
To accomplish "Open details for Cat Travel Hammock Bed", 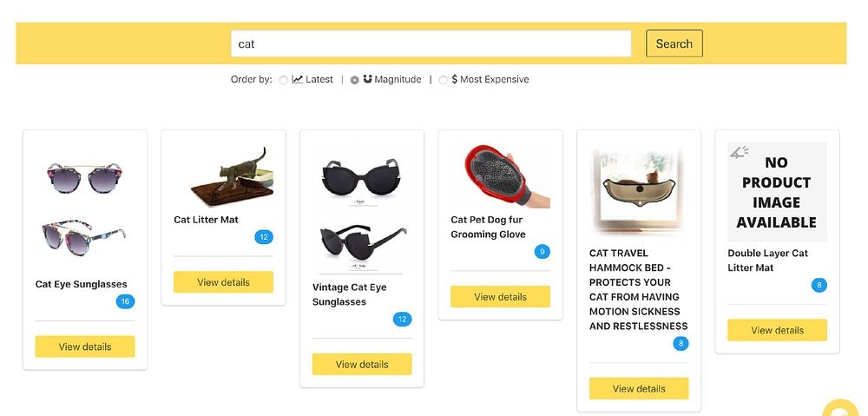I will [x=639, y=388].
